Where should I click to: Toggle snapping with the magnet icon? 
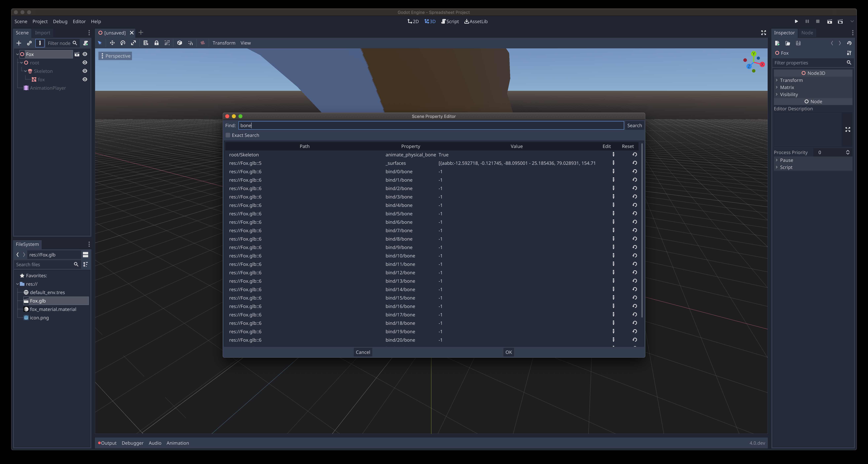(x=190, y=43)
